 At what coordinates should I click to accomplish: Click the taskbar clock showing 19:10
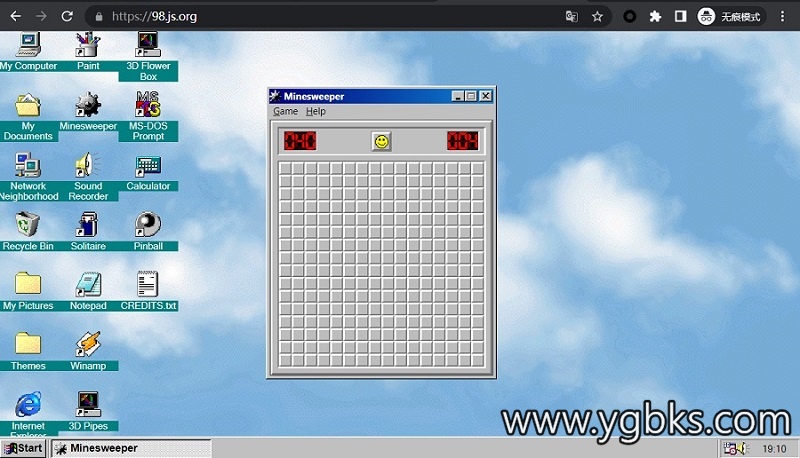(x=774, y=449)
